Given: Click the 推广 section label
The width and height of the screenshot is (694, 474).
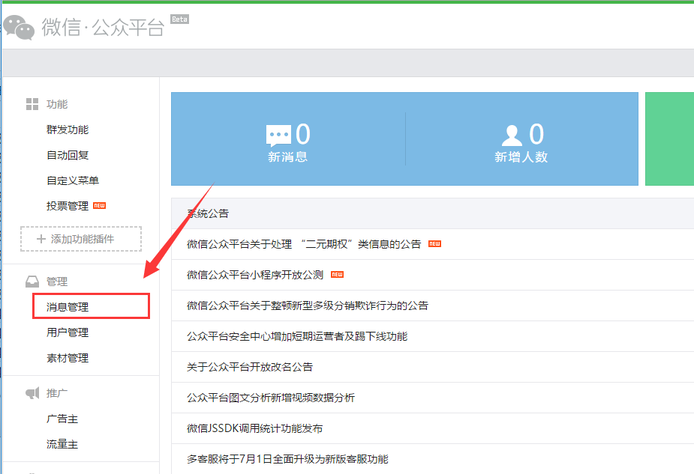Looking at the screenshot, I should tap(57, 393).
